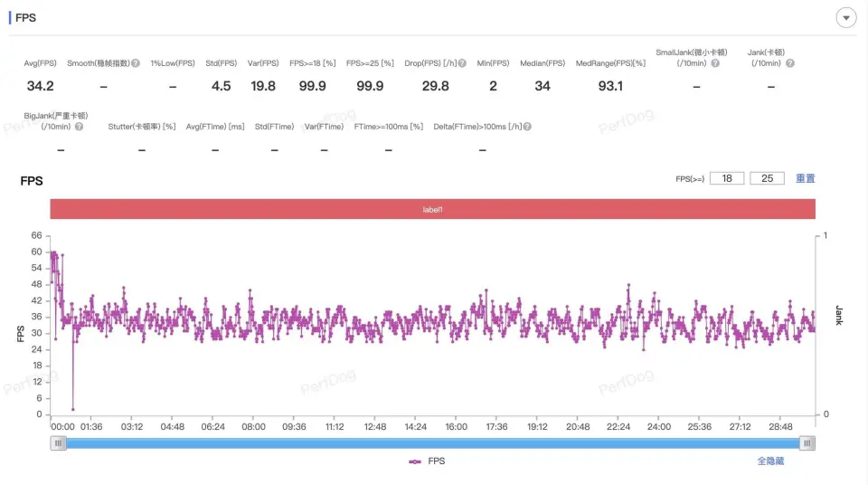Click left handle of time range slider
The image size is (868, 485).
59,442
